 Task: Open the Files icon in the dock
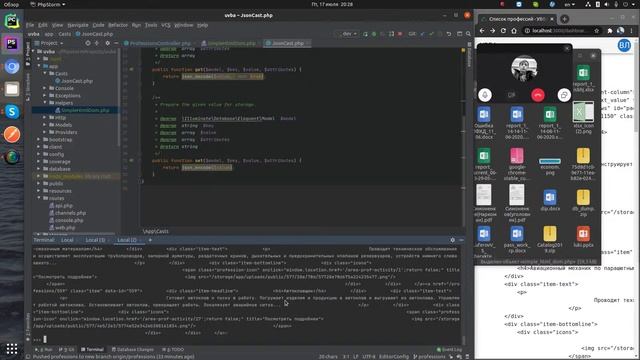coord(12,89)
